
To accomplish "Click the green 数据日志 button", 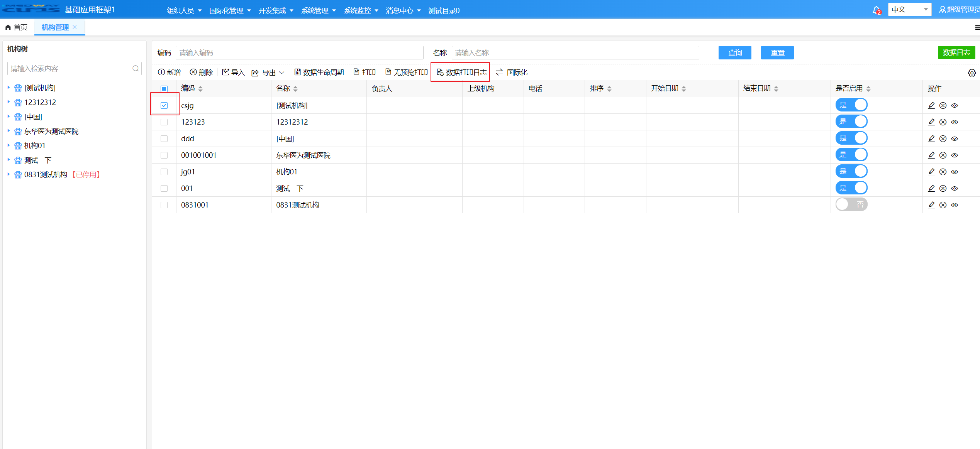I will pos(956,52).
